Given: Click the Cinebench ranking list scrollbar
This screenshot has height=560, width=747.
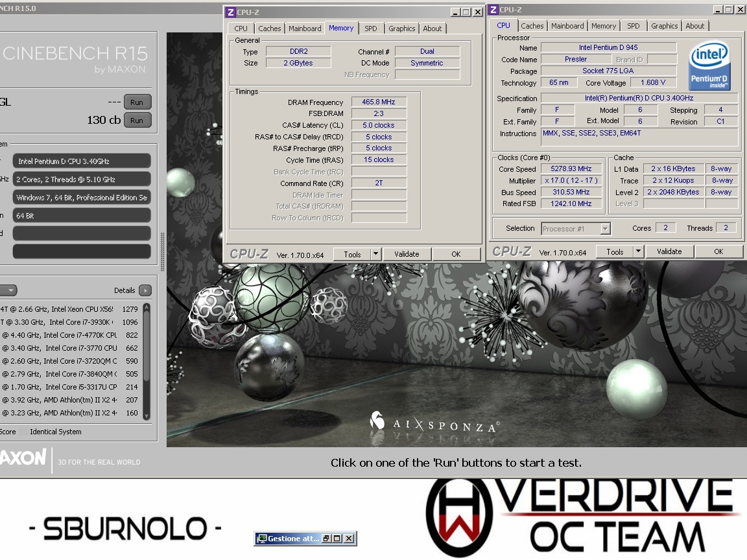Looking at the screenshot, I should point(147,362).
